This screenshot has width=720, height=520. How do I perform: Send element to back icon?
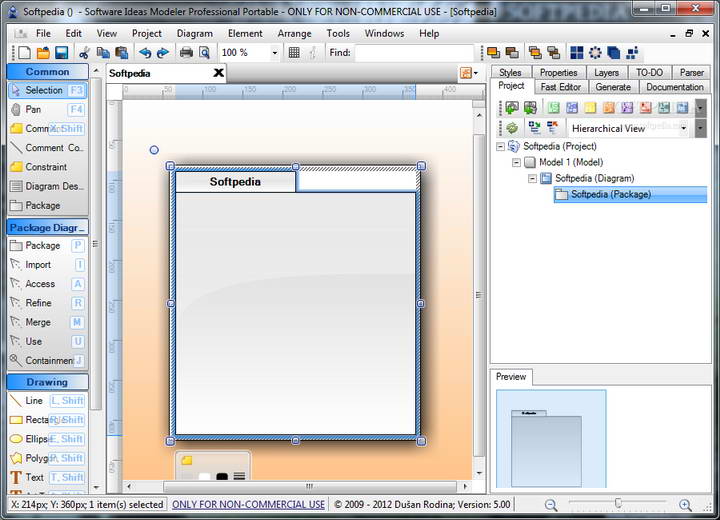click(x=512, y=53)
